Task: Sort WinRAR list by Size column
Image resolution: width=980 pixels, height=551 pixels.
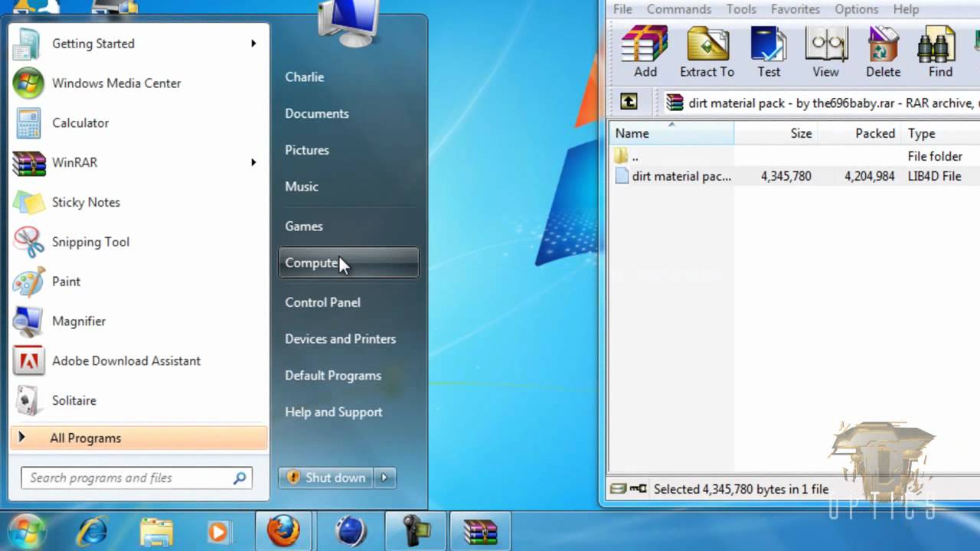Action: (x=776, y=133)
